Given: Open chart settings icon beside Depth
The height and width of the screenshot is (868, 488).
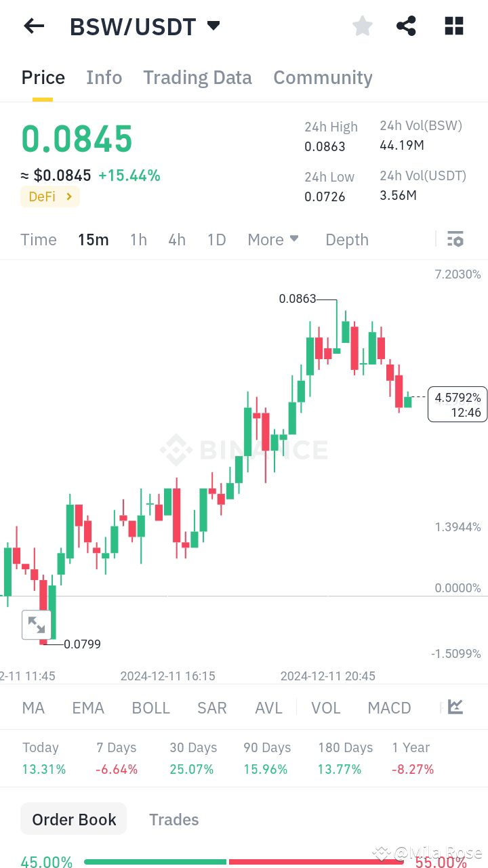Looking at the screenshot, I should pos(455,239).
